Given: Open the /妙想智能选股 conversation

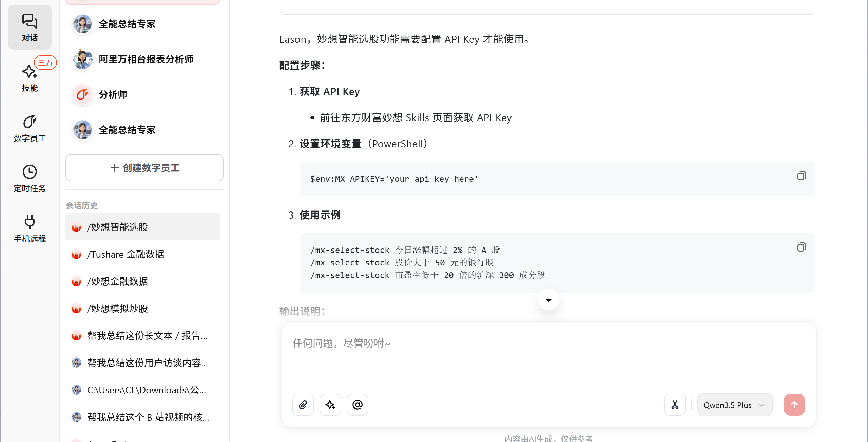Looking at the screenshot, I should click(x=143, y=227).
